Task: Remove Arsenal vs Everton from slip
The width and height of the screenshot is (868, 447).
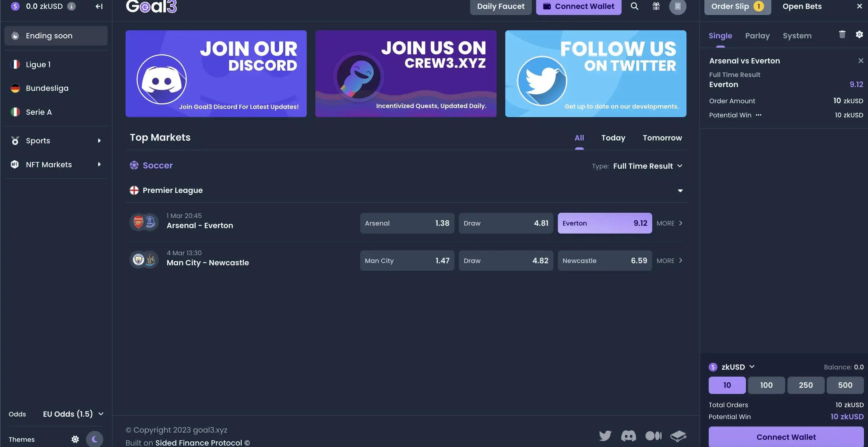Action: [x=860, y=61]
